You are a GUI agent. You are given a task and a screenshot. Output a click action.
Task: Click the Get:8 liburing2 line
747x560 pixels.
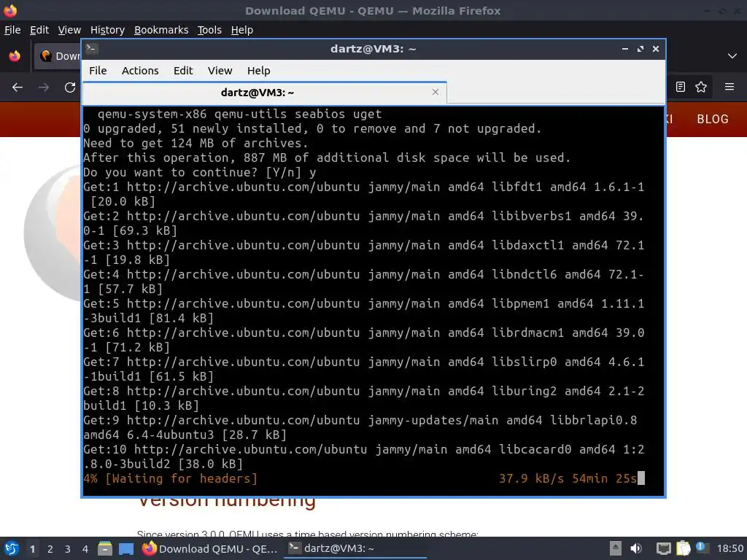363,398
